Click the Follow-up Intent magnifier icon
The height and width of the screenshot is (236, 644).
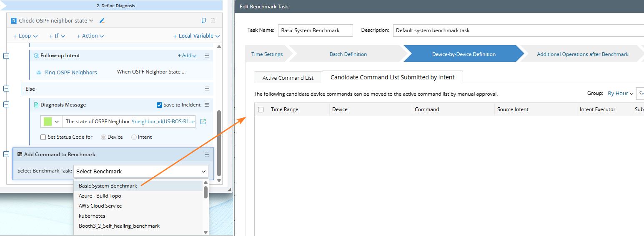click(36, 56)
